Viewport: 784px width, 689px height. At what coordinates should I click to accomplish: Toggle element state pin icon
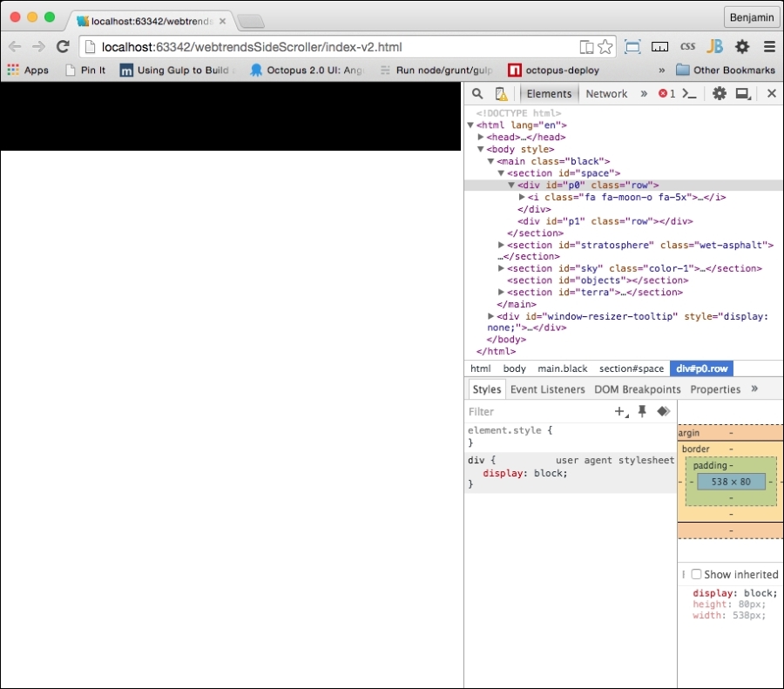(x=642, y=411)
